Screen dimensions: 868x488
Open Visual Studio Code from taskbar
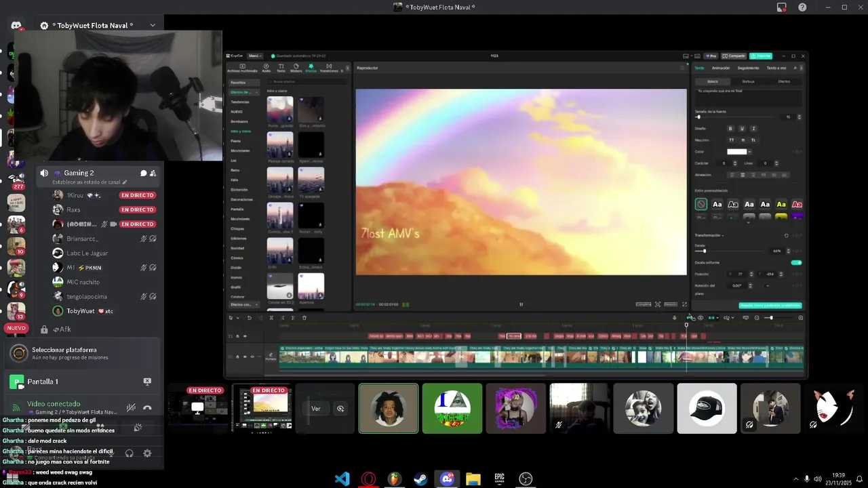tap(342, 479)
